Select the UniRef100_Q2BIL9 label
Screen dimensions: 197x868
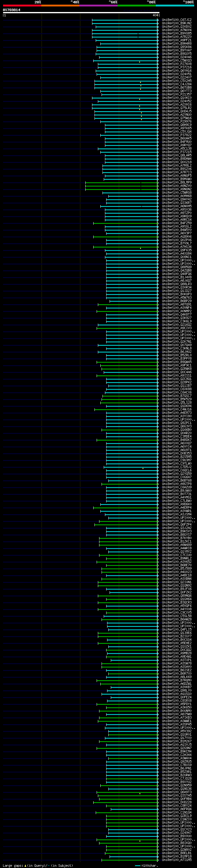pyautogui.click(x=176, y=816)
